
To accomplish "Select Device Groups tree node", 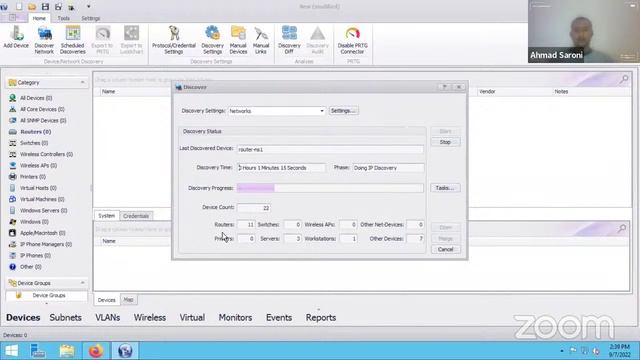I will [49, 295].
